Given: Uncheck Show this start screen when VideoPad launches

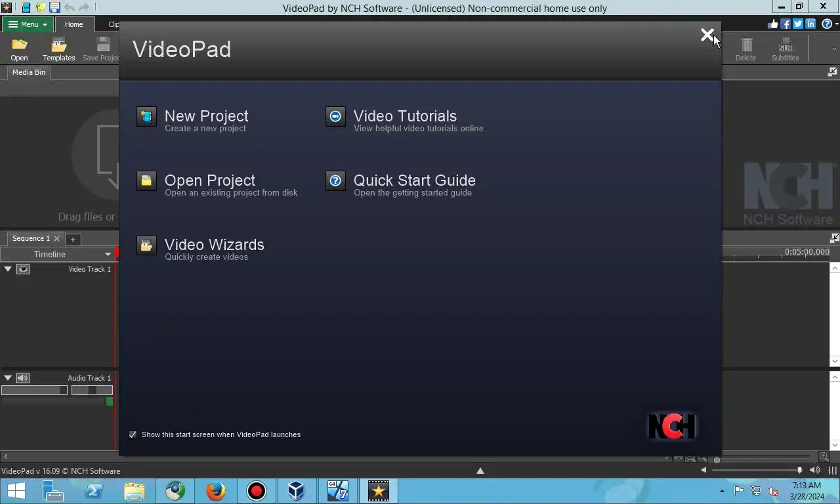Looking at the screenshot, I should pyautogui.click(x=133, y=434).
